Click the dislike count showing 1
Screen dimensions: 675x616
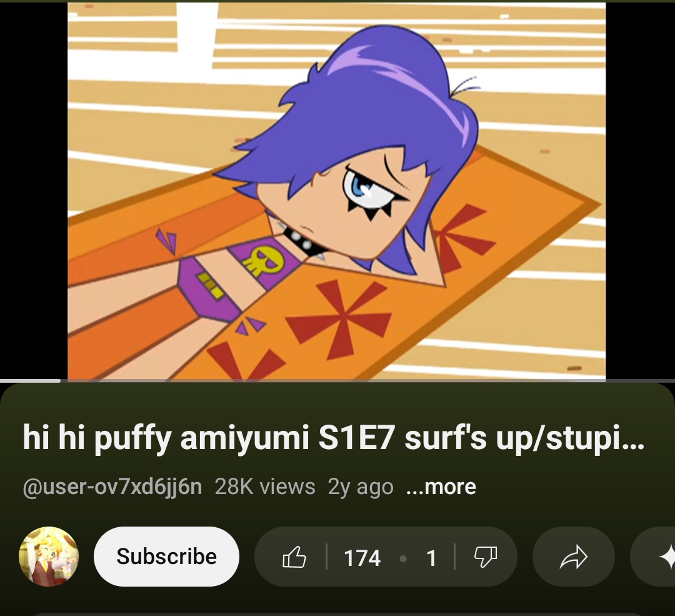tap(431, 558)
